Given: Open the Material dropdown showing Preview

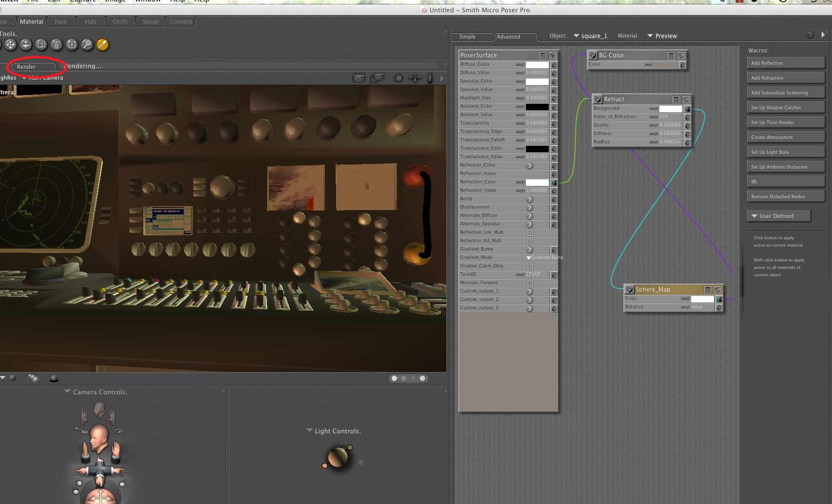Looking at the screenshot, I should (x=661, y=36).
